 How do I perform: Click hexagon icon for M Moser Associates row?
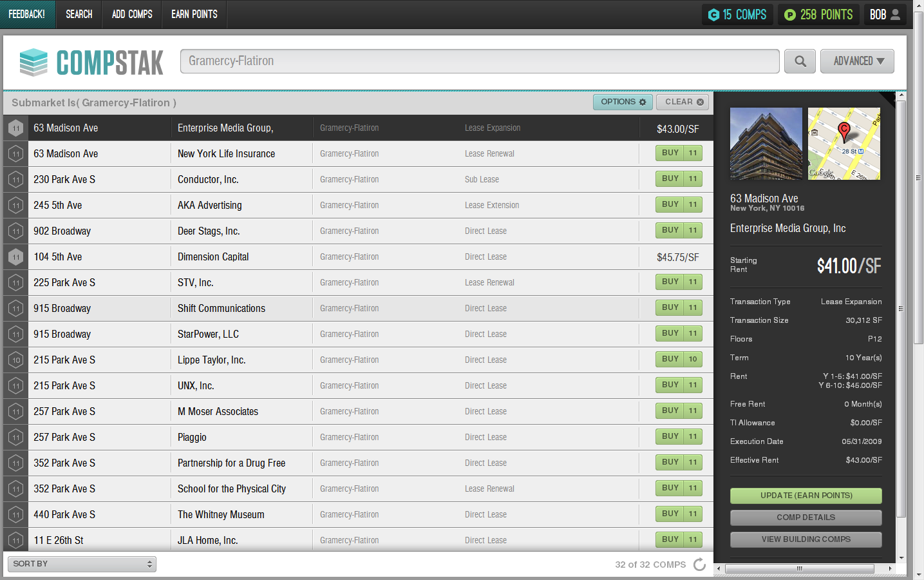tap(16, 412)
